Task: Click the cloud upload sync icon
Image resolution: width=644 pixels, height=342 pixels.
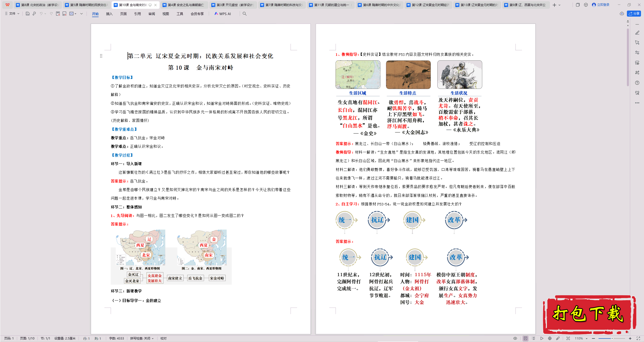Action: pos(622,14)
